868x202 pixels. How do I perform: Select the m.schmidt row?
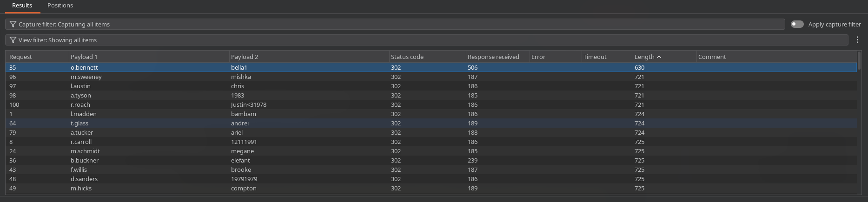(x=431, y=151)
